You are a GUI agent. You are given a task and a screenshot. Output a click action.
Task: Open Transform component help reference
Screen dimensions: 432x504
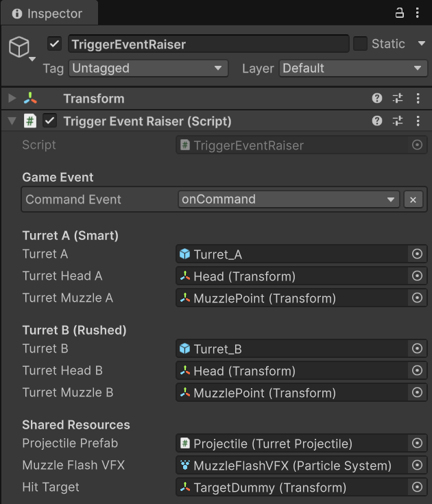377,99
